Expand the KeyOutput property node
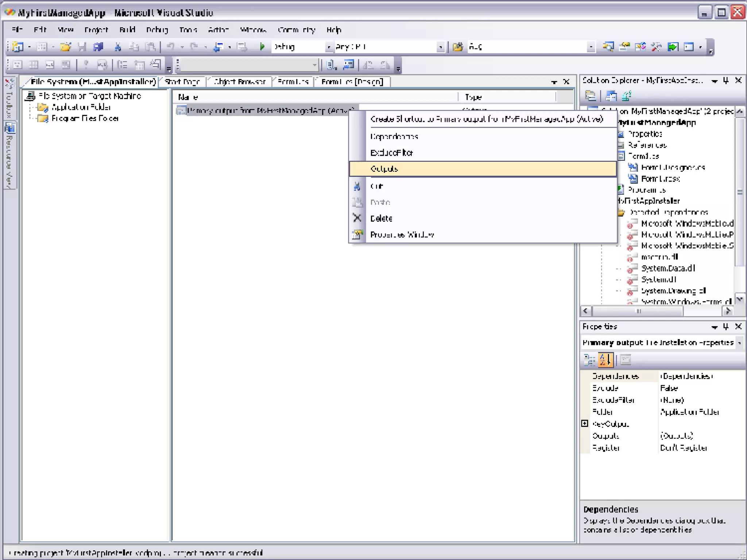The height and width of the screenshot is (560, 747). pos(585,423)
